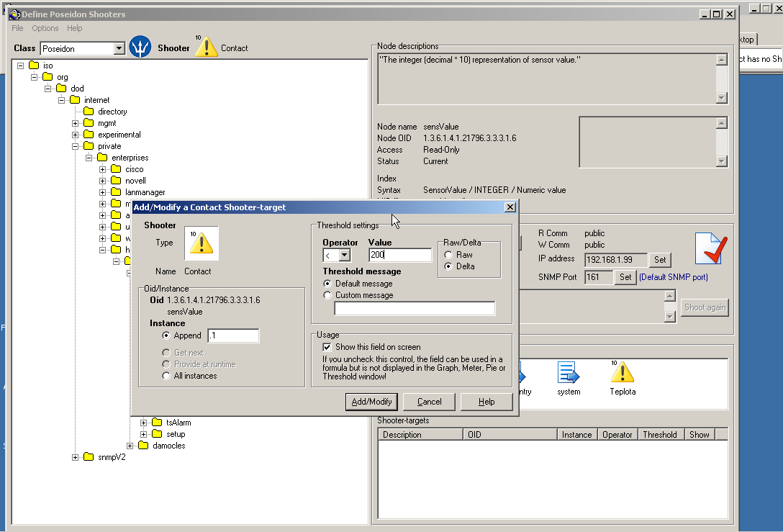
Task: Select the Delta radio button
Action: [448, 266]
